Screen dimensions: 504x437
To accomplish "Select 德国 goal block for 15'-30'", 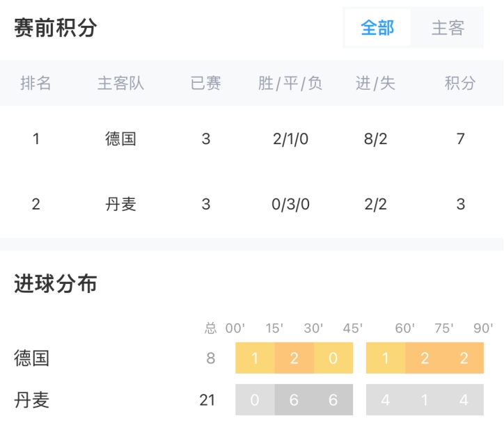I will [294, 358].
